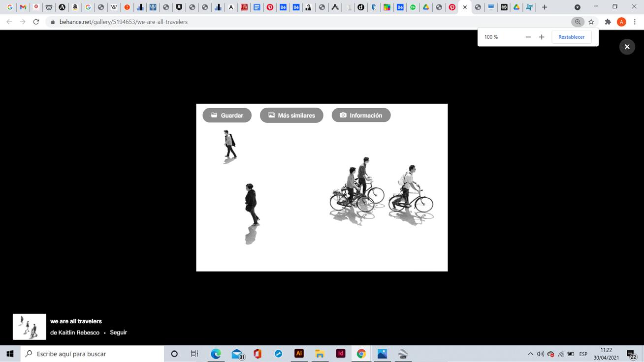Open the Chrome profile avatar
This screenshot has width=644, height=362.
[x=621, y=22]
